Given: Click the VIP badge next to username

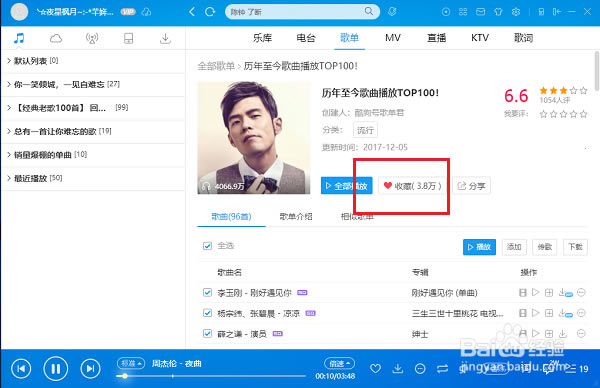Looking at the screenshot, I should click(128, 12).
